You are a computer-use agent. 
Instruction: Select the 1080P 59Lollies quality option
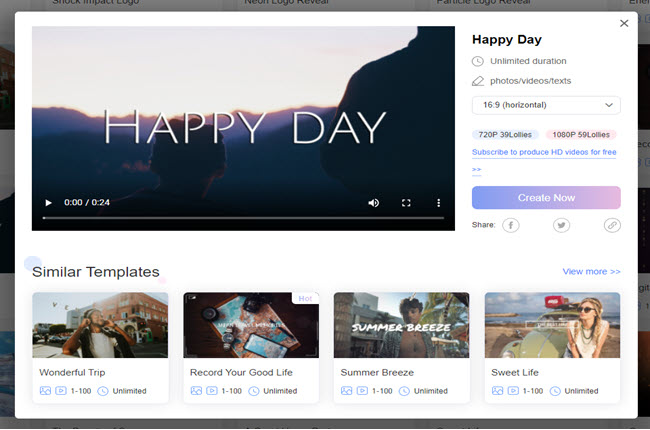click(x=581, y=134)
